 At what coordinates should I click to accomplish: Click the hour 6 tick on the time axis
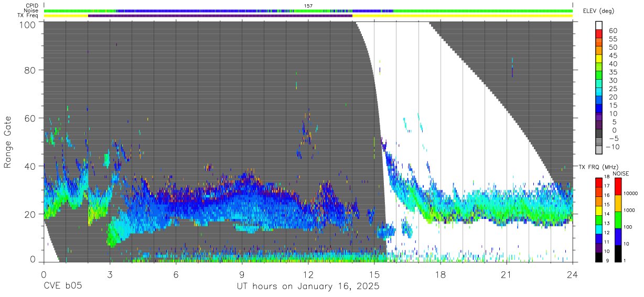pyautogui.click(x=176, y=274)
